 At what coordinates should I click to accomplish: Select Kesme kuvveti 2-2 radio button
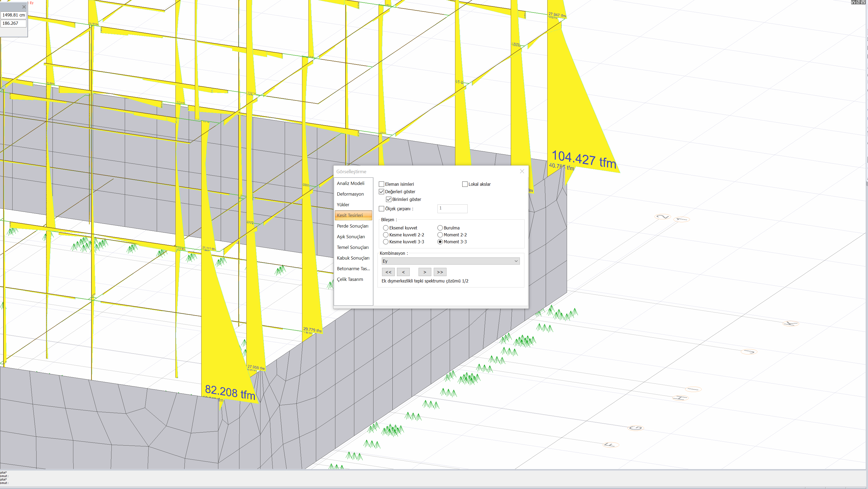click(385, 235)
